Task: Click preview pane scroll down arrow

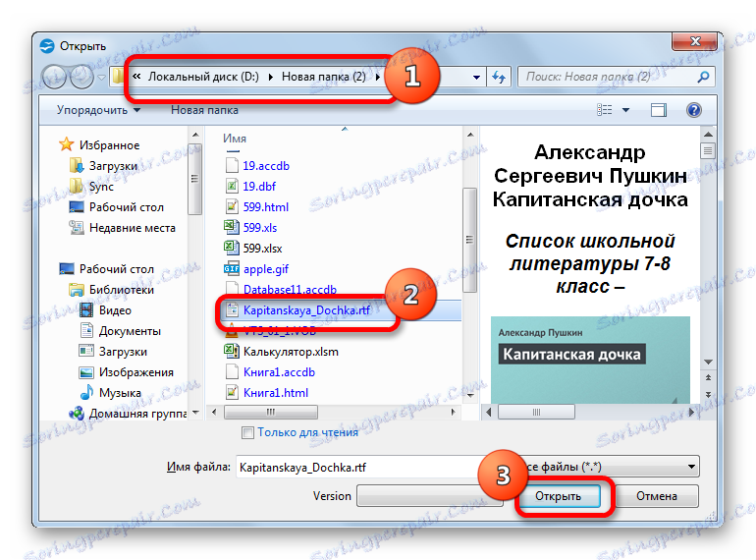Action: [708, 362]
